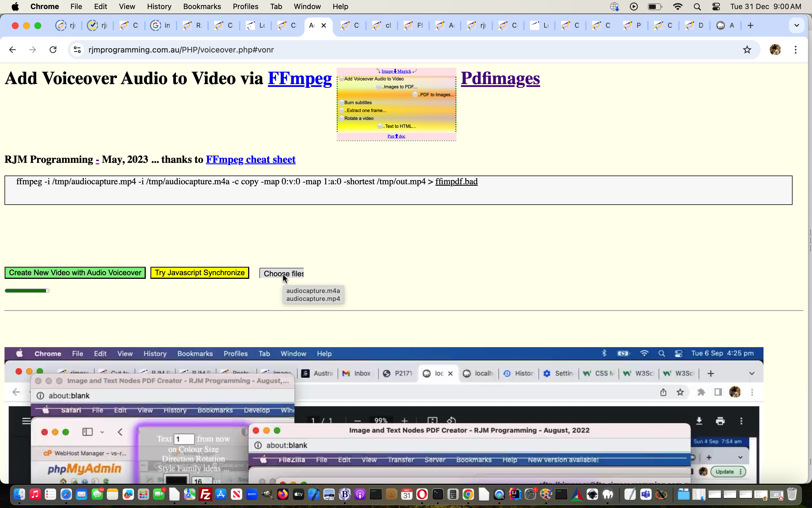
Task: Open Finder from the Dock
Action: (19, 494)
